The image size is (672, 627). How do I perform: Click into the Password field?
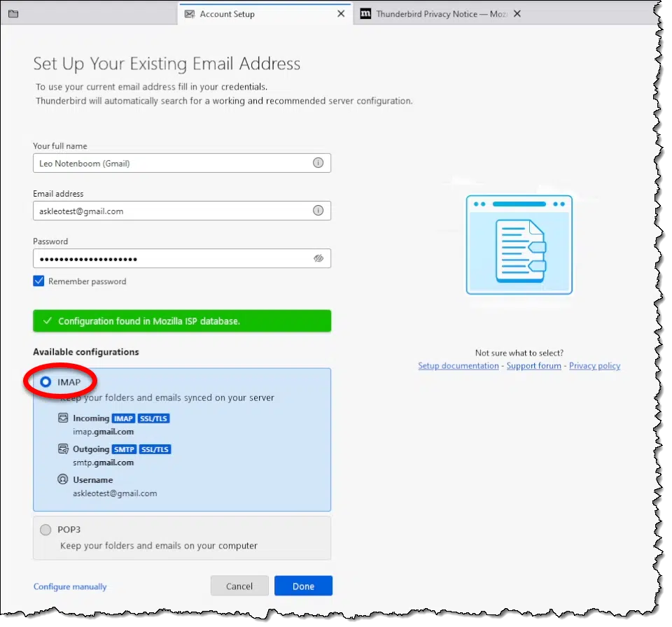[x=182, y=258]
